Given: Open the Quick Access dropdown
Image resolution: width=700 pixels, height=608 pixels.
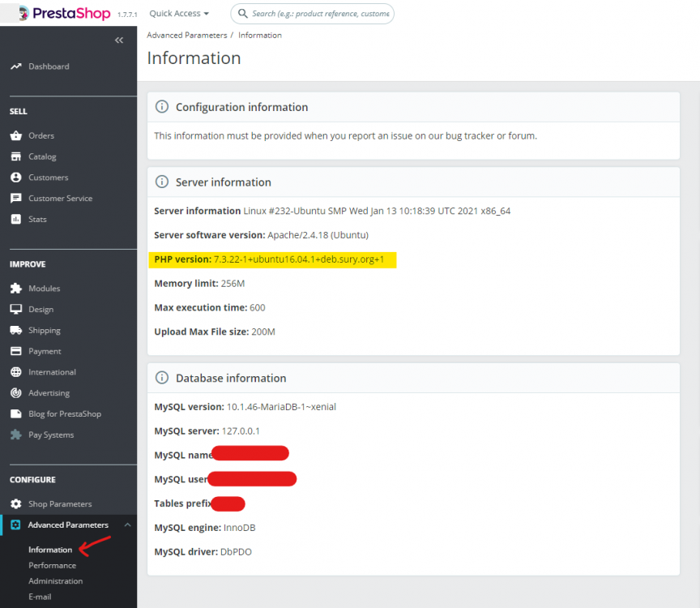Looking at the screenshot, I should coord(179,14).
